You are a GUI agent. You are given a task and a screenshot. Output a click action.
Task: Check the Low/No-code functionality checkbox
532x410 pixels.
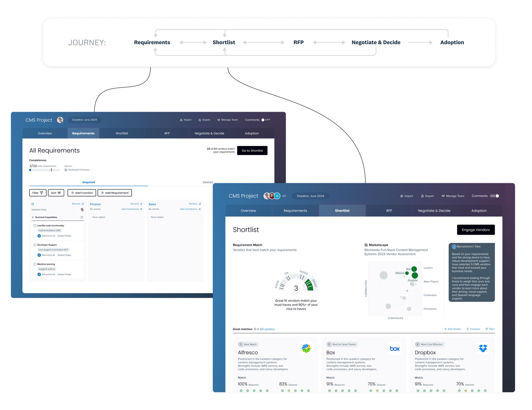point(35,225)
